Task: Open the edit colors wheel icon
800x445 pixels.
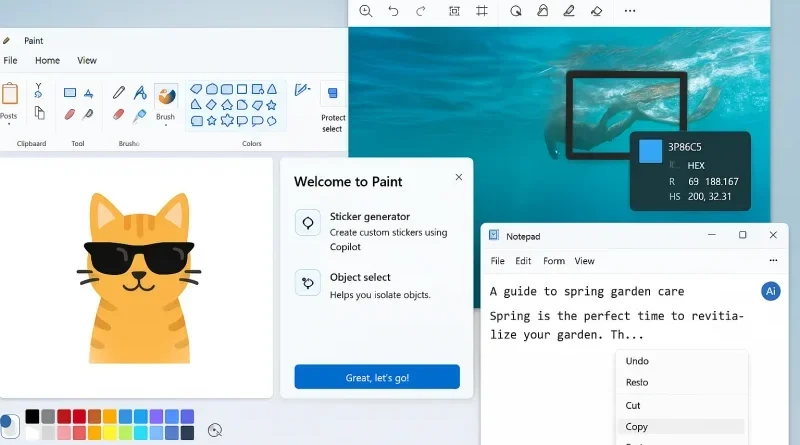Action: pos(215,430)
